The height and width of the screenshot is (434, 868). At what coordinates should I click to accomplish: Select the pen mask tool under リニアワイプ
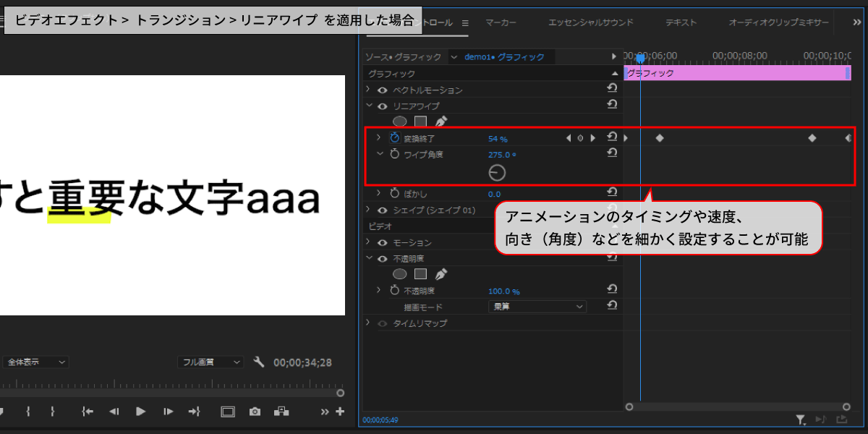click(441, 122)
